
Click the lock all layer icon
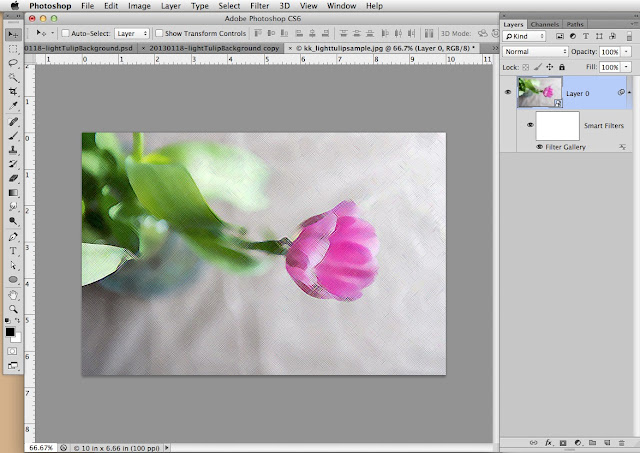tap(561, 65)
